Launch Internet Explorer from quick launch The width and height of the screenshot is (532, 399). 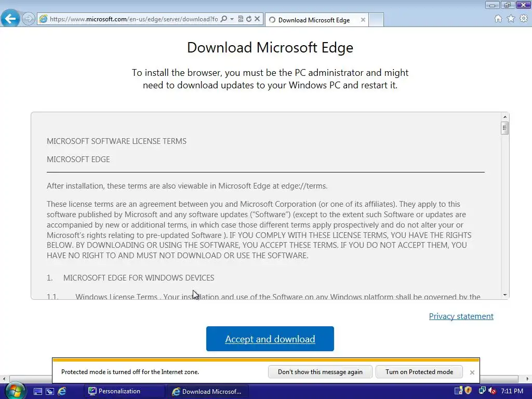pyautogui.click(x=62, y=392)
